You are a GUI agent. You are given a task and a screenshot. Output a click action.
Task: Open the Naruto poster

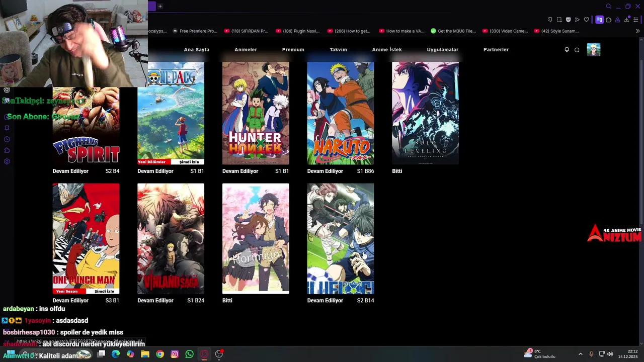click(341, 113)
